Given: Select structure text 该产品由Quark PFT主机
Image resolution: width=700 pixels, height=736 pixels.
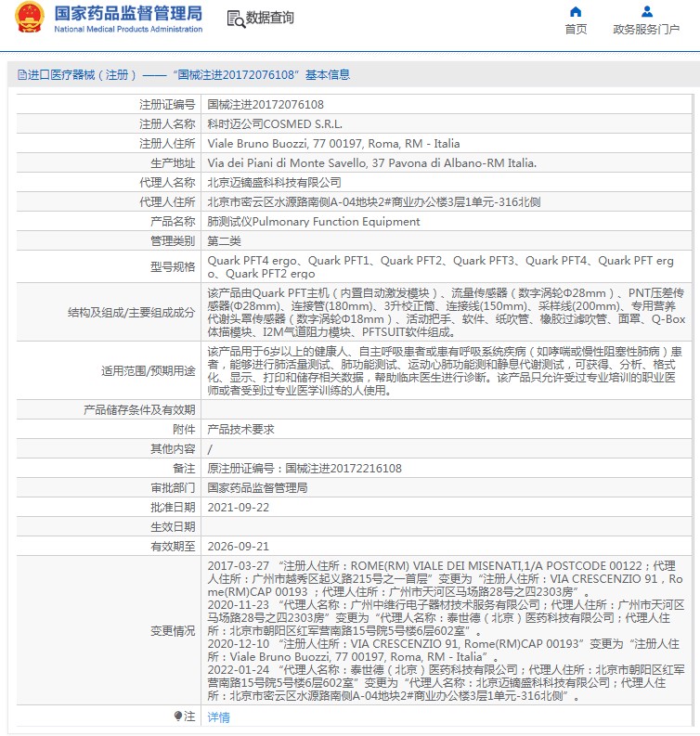Looking at the screenshot, I should tap(446, 312).
